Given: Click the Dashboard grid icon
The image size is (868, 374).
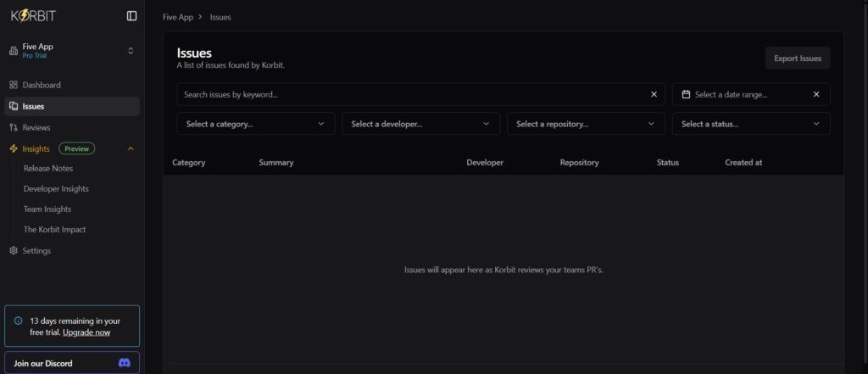Looking at the screenshot, I should click(x=14, y=85).
